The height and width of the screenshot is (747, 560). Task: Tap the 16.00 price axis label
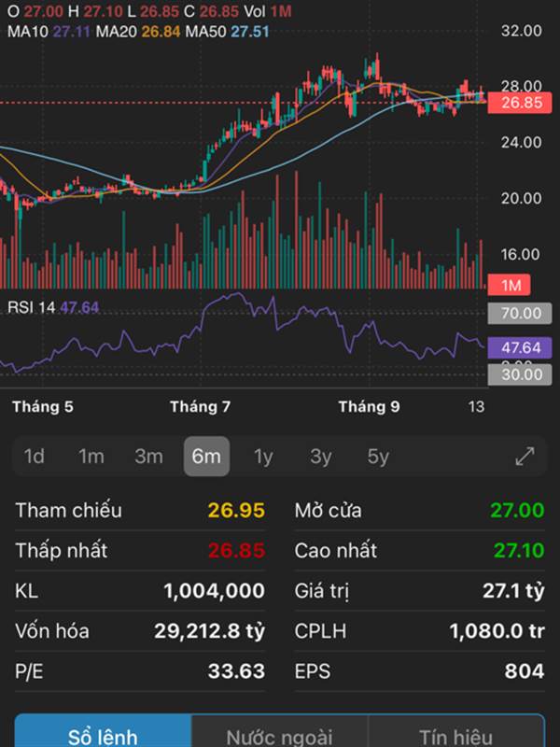(x=521, y=254)
